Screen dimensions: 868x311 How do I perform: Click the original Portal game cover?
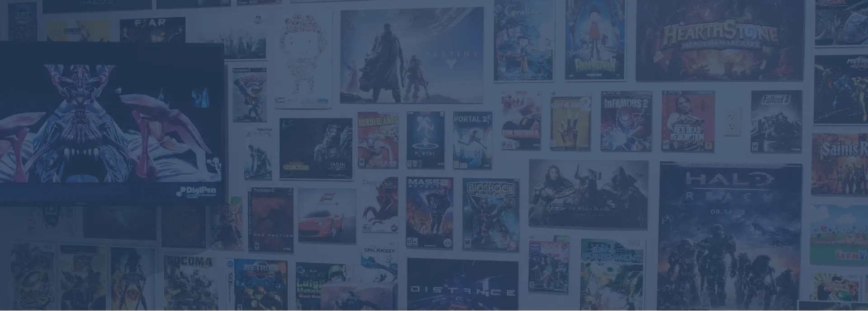click(x=425, y=140)
